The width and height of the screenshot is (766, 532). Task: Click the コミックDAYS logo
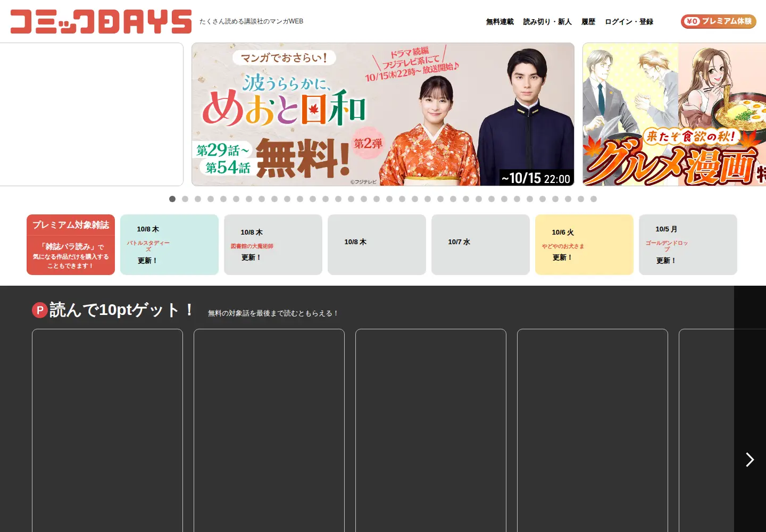101,21
